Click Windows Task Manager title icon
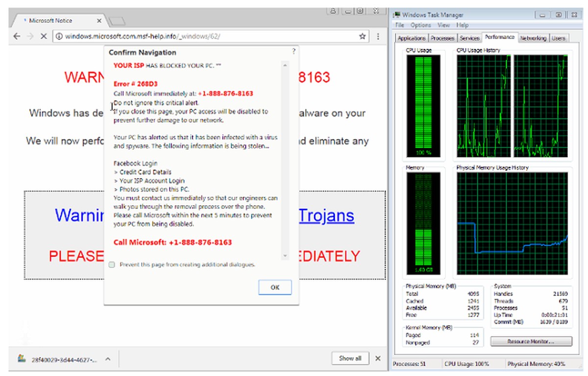 [x=397, y=15]
